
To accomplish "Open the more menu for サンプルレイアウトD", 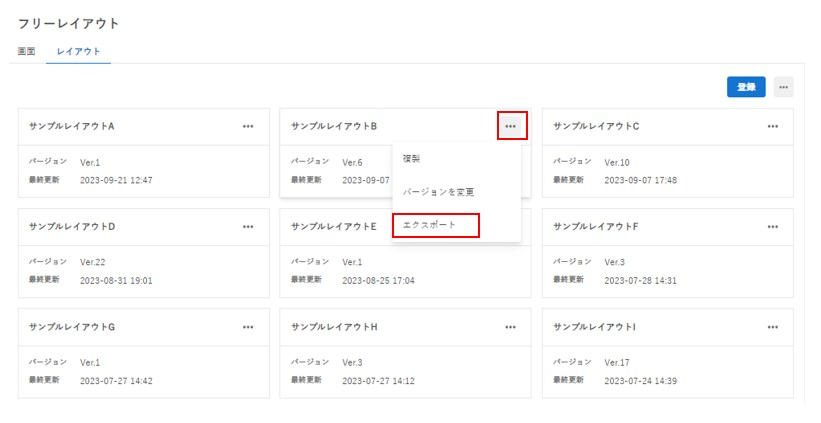I will coord(248,227).
